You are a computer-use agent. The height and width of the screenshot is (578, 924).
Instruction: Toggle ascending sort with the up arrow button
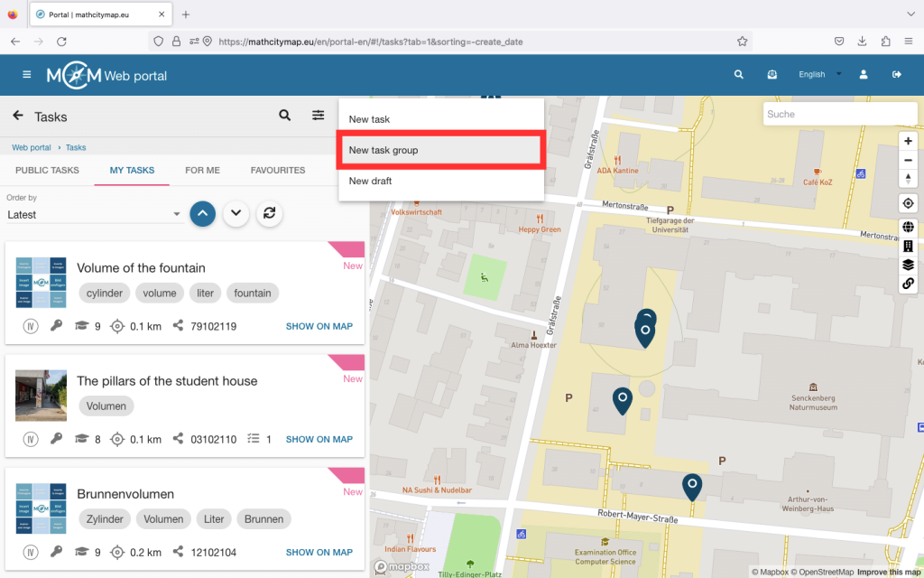point(203,213)
